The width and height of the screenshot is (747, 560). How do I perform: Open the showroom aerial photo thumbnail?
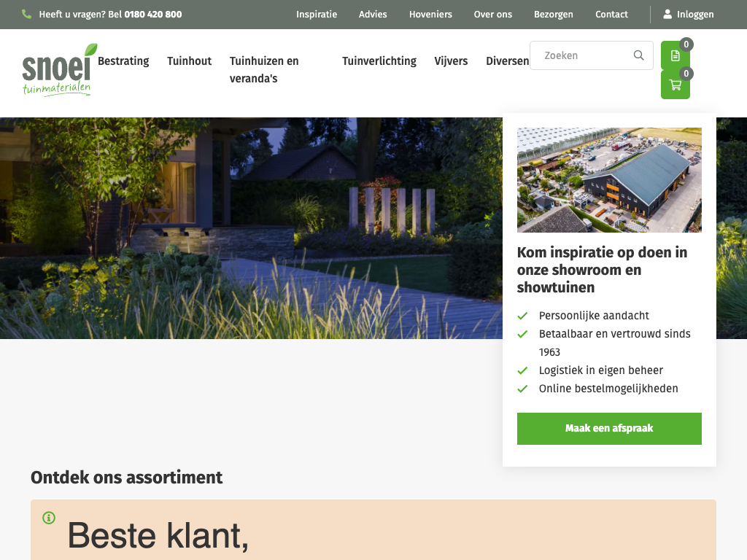[609, 180]
